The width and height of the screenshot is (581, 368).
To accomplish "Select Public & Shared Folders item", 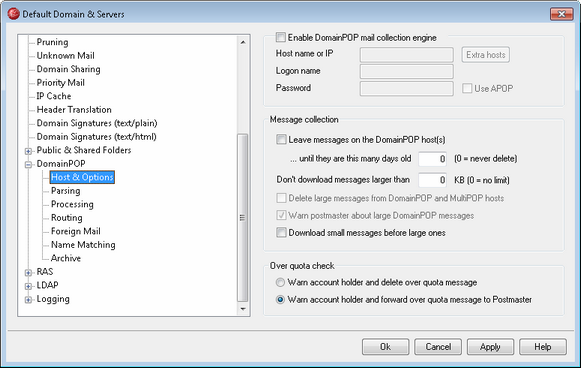I will click(84, 150).
